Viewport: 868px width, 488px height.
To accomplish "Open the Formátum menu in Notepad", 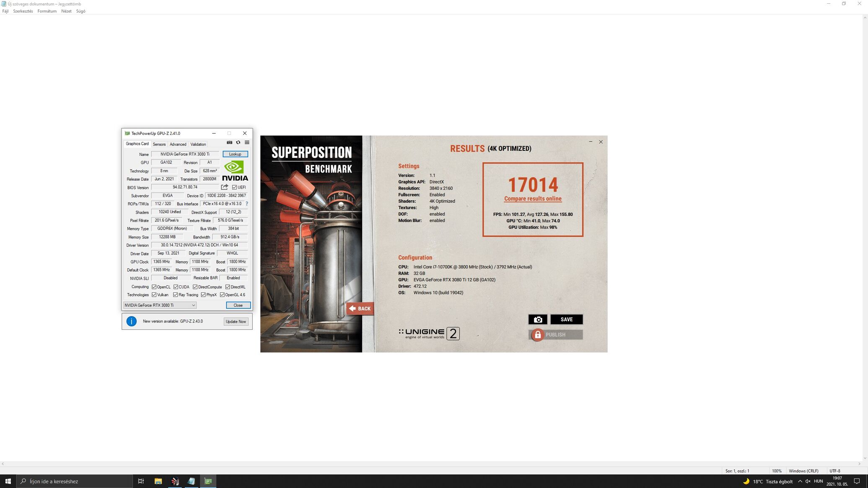I will point(47,11).
